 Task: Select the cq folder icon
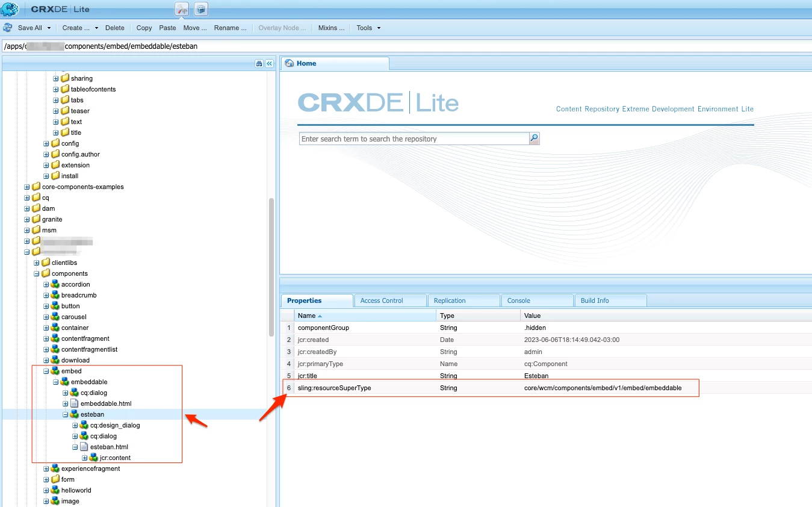click(x=36, y=198)
